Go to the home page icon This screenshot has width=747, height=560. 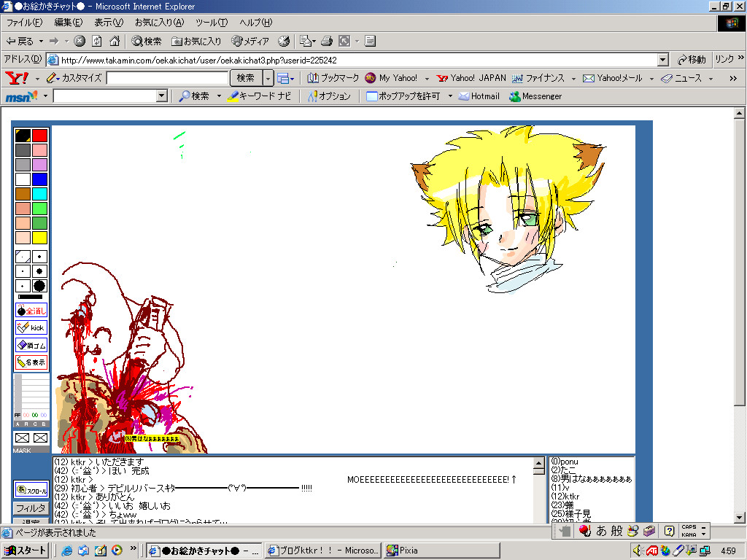[115, 42]
